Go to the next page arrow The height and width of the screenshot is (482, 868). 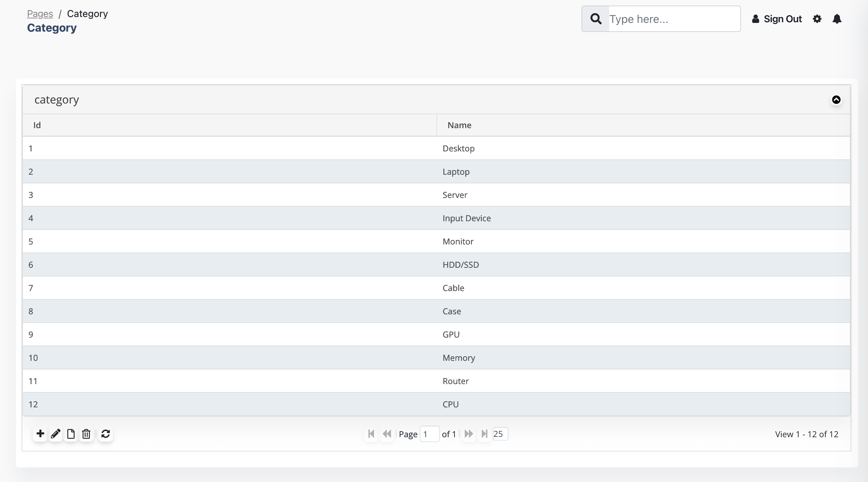469,434
